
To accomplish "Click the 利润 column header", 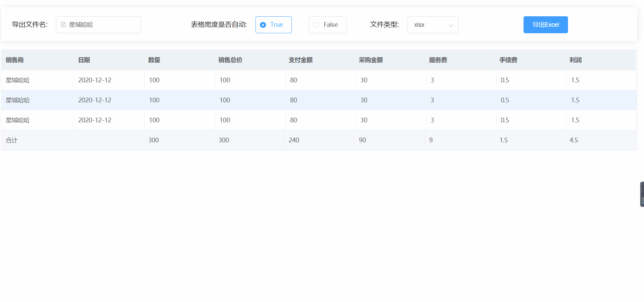I will tap(575, 60).
